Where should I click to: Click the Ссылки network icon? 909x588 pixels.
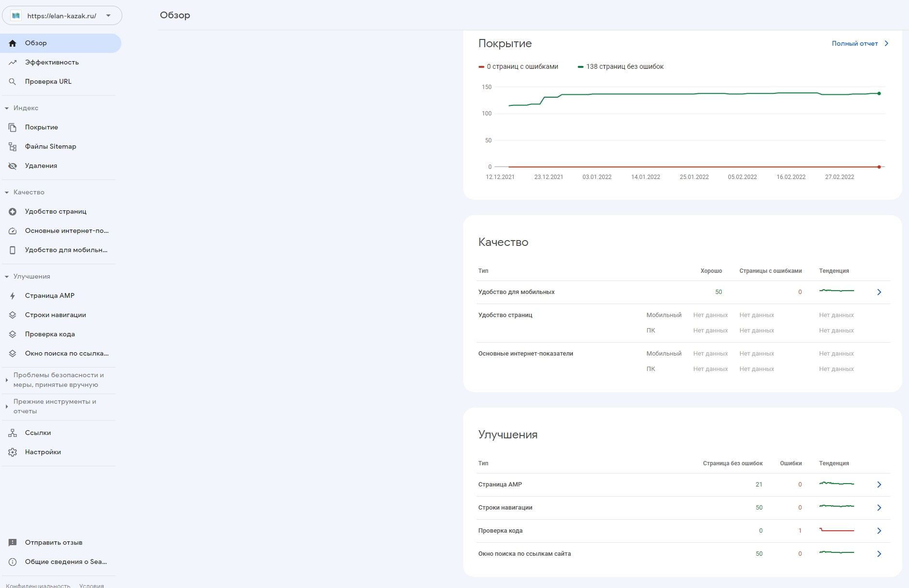click(13, 433)
